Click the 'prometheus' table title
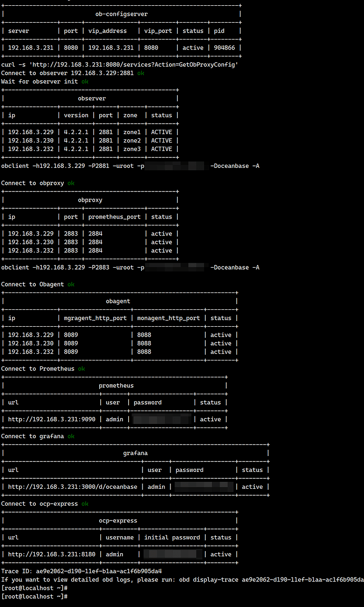This screenshot has width=364, height=607. click(116, 385)
